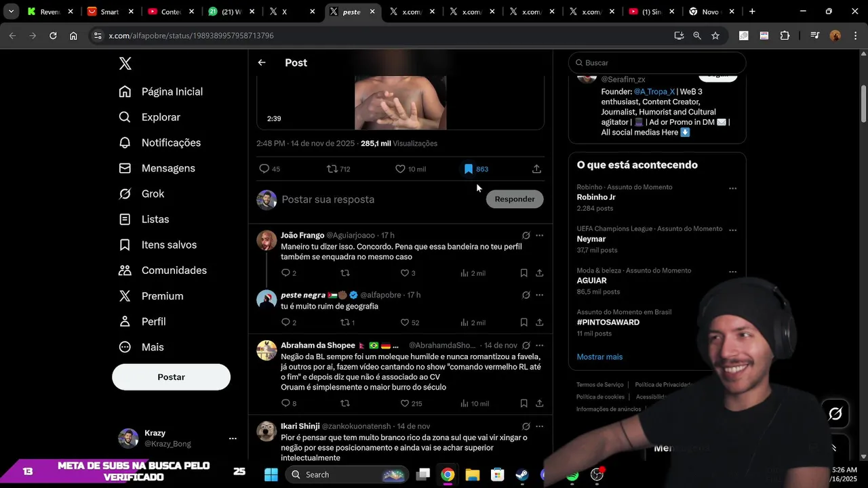
Task: Like João Frango comment with 3 likes
Action: 408,273
